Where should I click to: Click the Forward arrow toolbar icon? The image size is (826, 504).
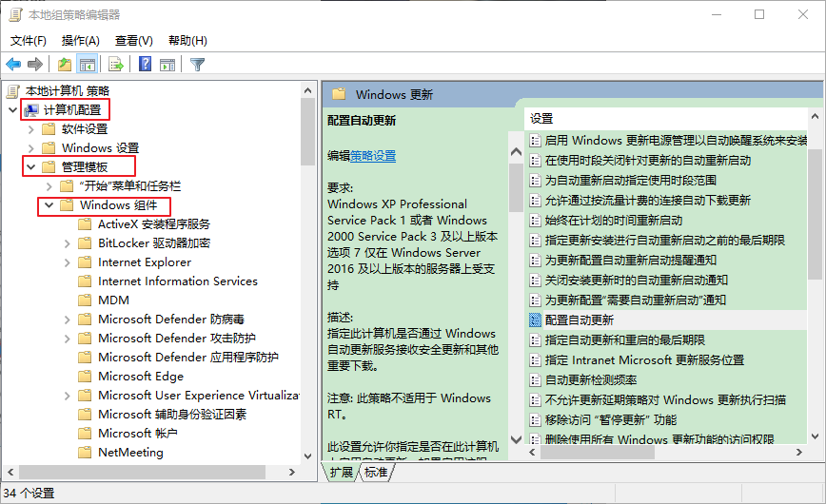pos(35,65)
